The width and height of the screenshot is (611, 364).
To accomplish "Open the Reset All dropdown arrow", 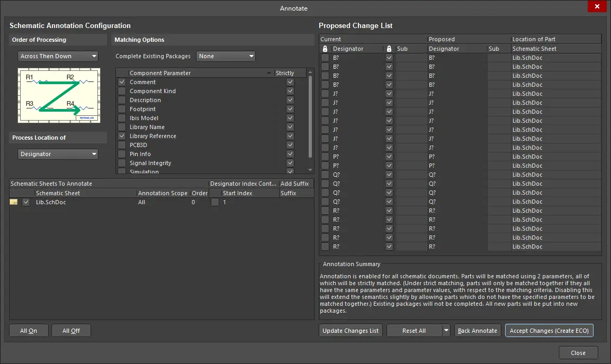I will (x=446, y=331).
